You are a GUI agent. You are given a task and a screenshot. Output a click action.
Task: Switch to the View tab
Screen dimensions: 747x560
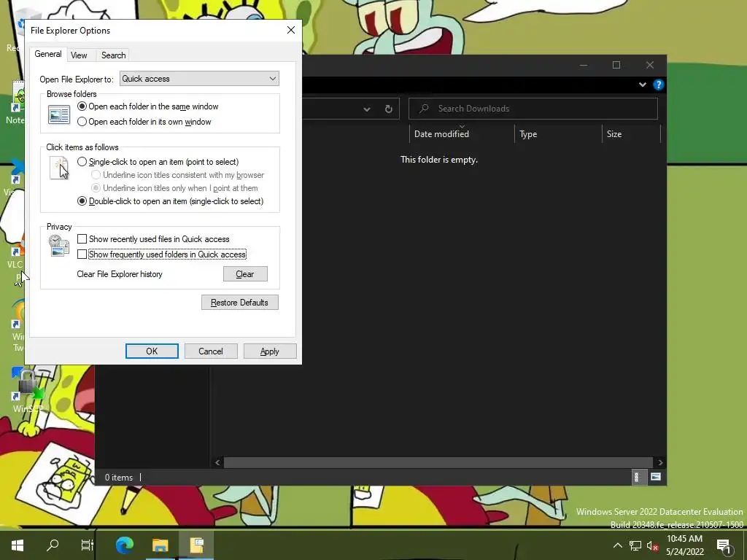click(79, 55)
